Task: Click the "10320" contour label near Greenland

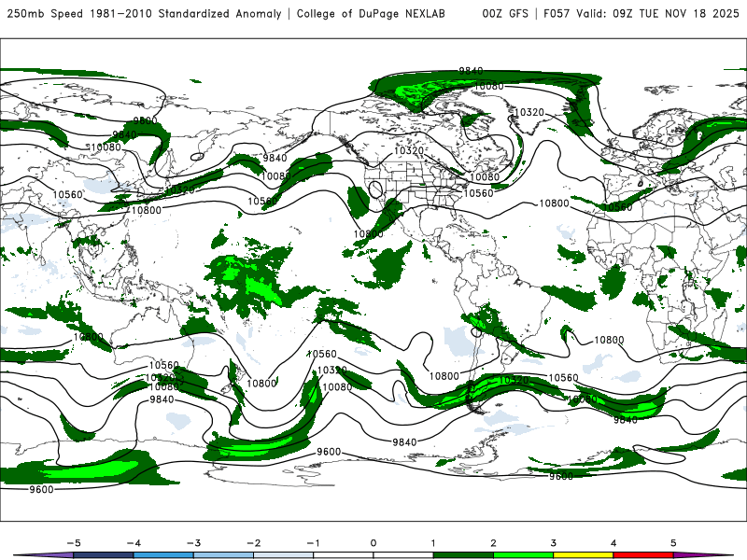Action: coord(529,112)
